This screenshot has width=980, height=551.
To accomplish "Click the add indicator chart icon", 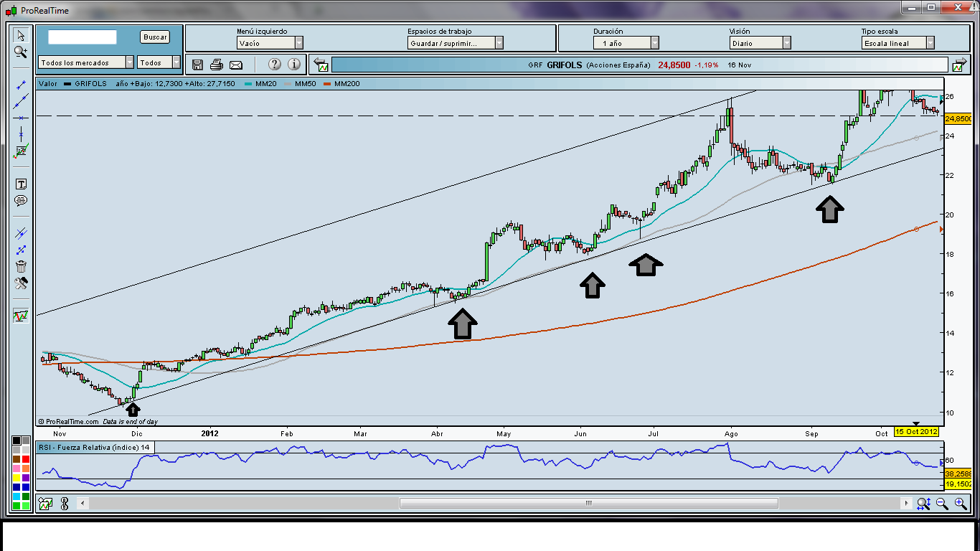I will click(x=45, y=504).
